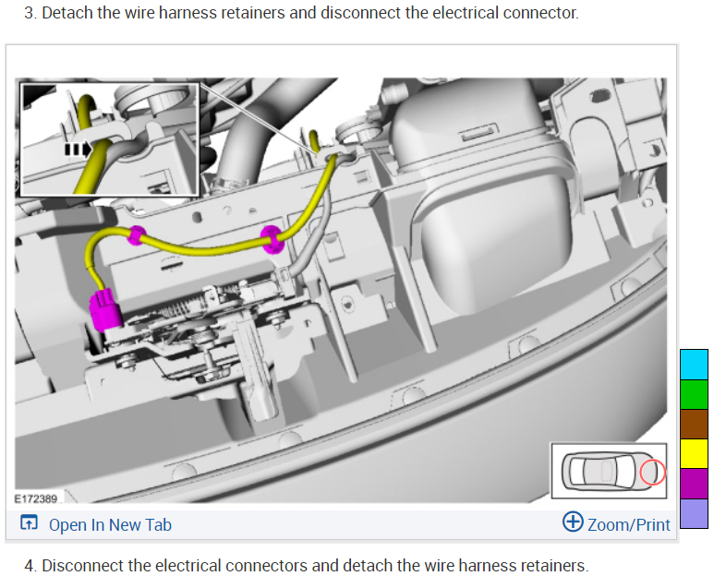Click the E172389 figure ID label
The width and height of the screenshot is (714, 588).
[x=35, y=498]
